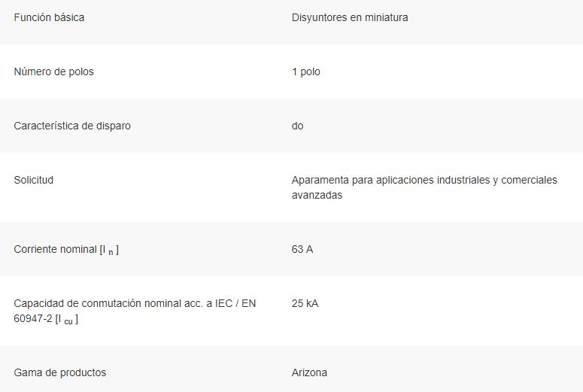Click the '25 kA' capacity value
583x392 pixels.
[x=305, y=303]
